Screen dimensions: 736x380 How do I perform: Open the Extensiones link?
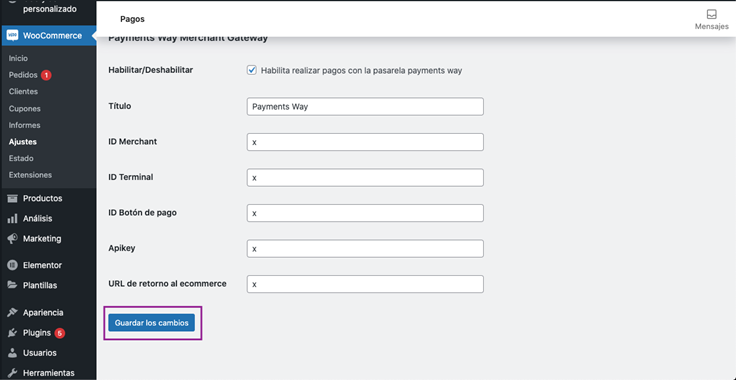pyautogui.click(x=30, y=175)
